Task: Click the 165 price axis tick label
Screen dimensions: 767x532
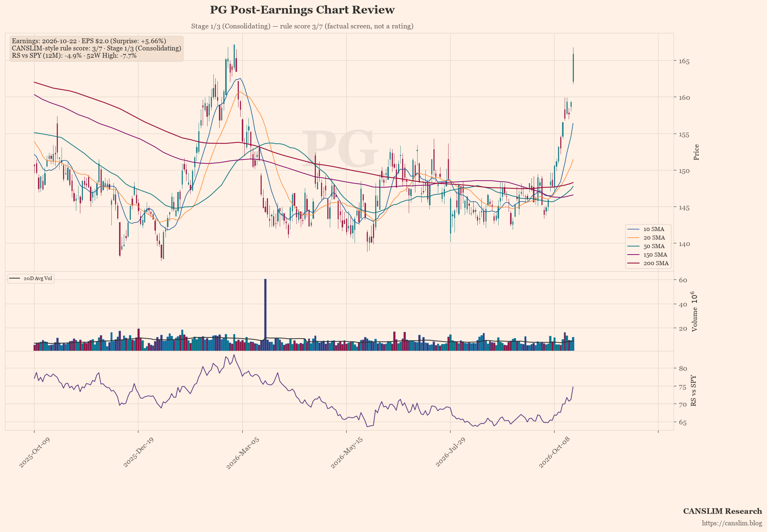Action: pos(684,61)
